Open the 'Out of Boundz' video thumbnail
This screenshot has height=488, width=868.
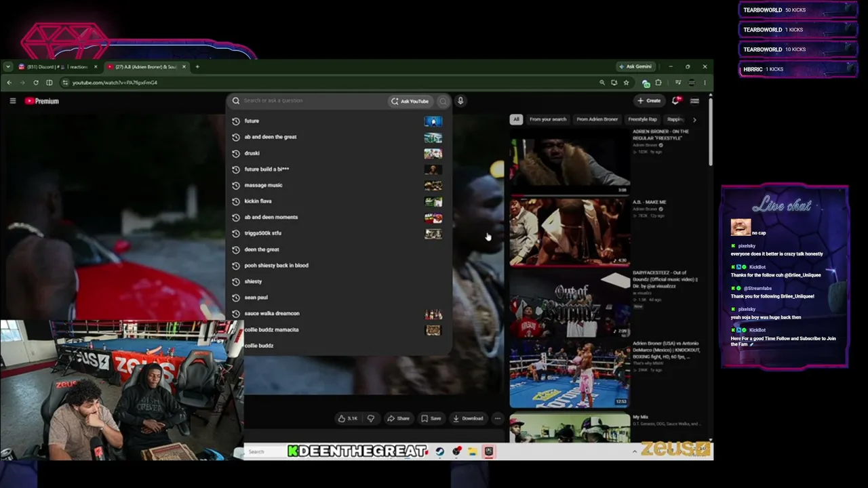tap(570, 304)
